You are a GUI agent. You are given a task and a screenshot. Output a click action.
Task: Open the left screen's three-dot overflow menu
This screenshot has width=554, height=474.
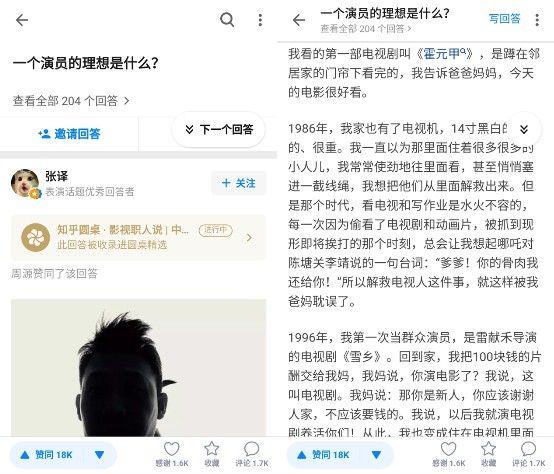pos(260,20)
